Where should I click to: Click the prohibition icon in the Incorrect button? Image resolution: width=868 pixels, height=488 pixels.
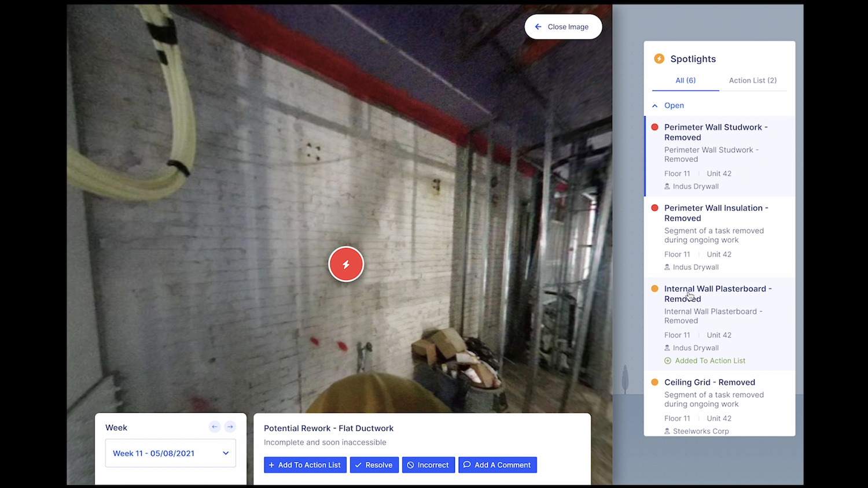[x=411, y=465]
